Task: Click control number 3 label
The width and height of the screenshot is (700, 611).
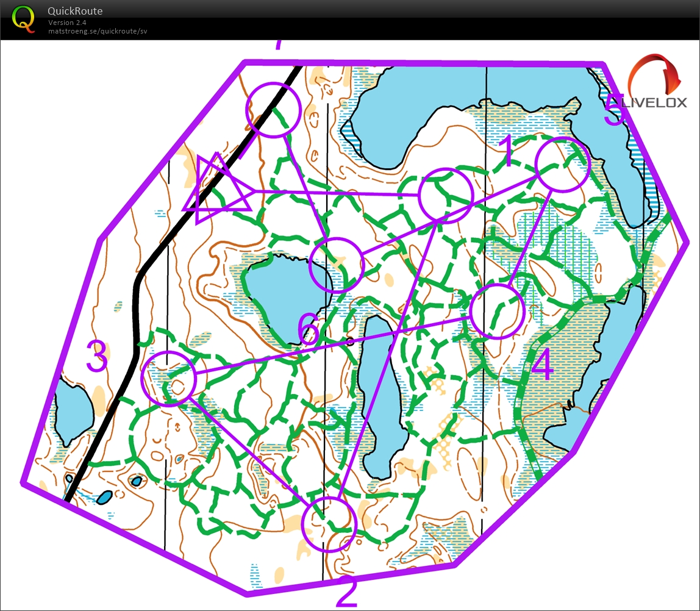Action: point(98,356)
